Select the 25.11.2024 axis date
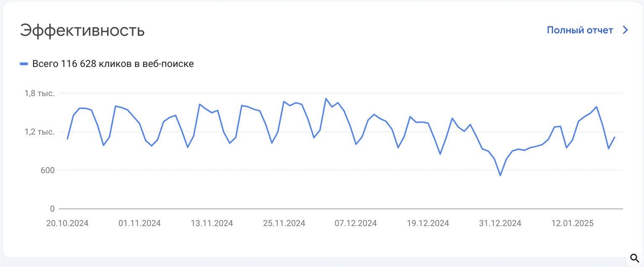Image resolution: width=644 pixels, height=267 pixels. pyautogui.click(x=284, y=223)
